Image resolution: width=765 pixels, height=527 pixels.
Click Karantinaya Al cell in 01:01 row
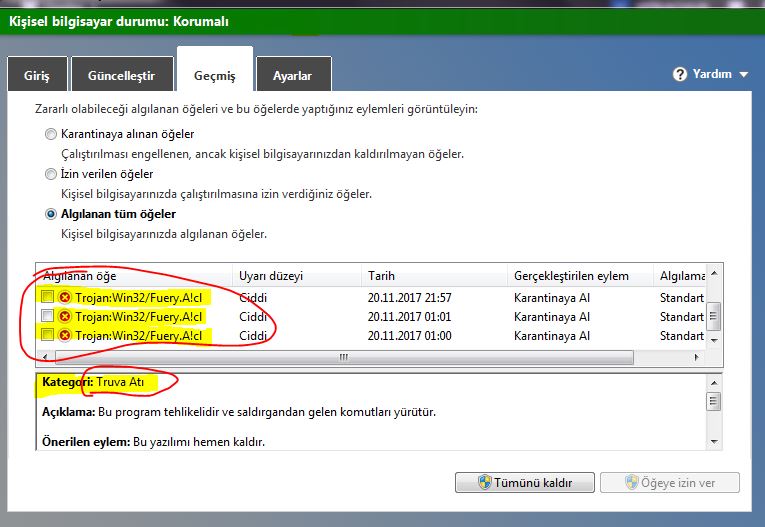(552, 317)
